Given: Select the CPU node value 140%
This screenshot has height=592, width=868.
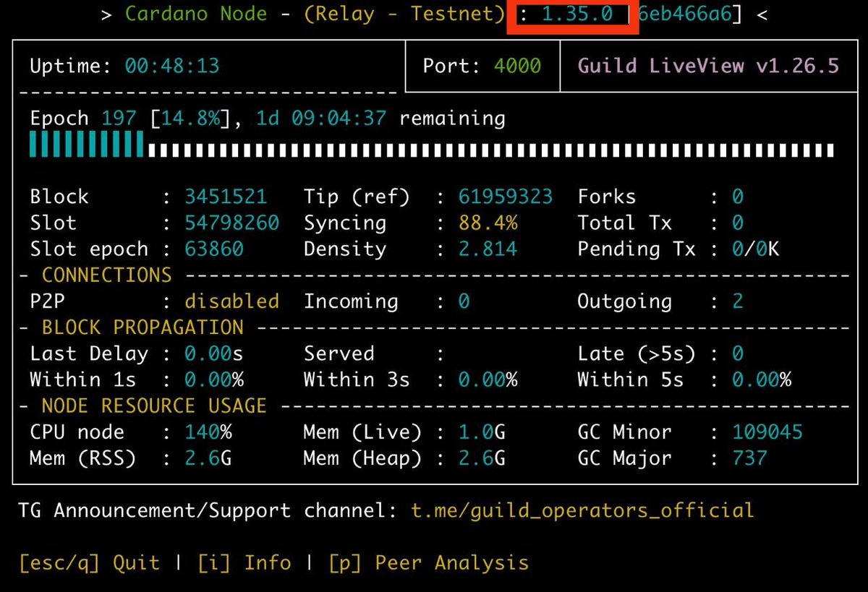Looking at the screenshot, I should coord(208,432).
